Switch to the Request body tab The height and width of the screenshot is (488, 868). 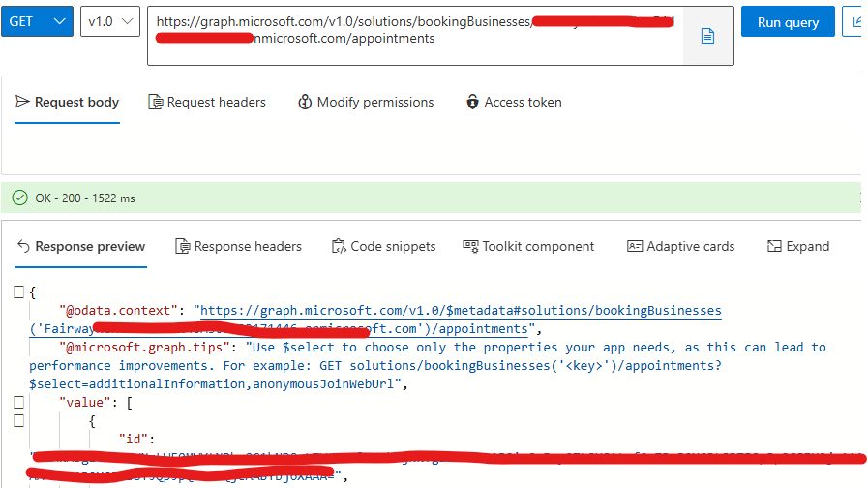click(x=67, y=102)
